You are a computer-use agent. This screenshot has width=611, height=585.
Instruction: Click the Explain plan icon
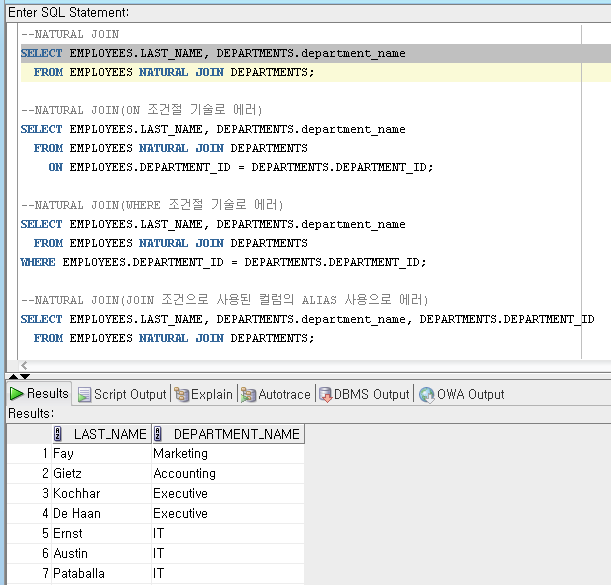[x=181, y=394]
